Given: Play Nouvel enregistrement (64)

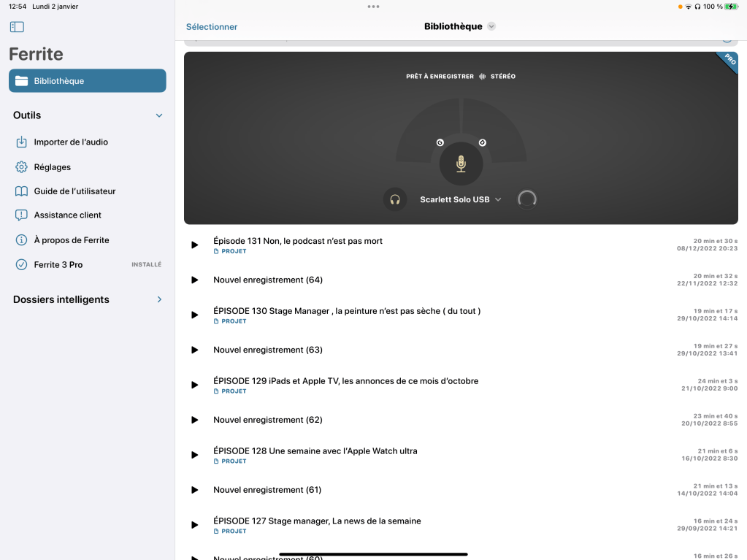Looking at the screenshot, I should 194,280.
